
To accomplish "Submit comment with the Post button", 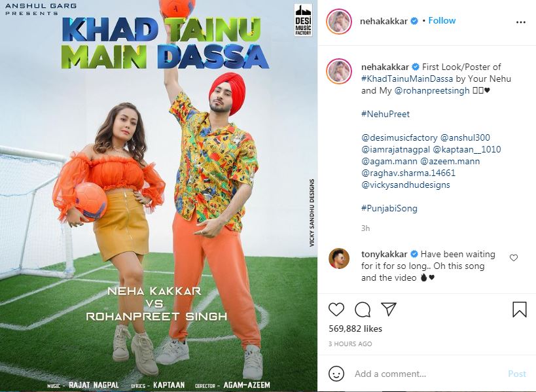I will click(517, 374).
